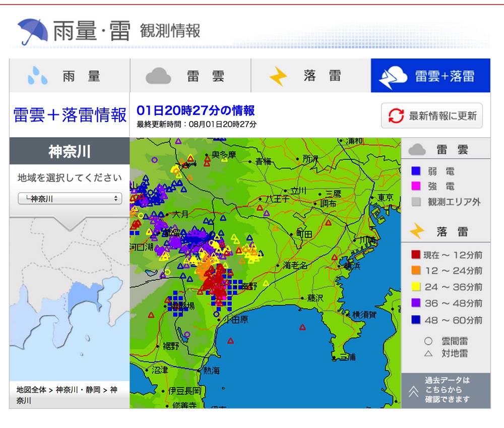Click the double chevron up icon
This screenshot has height=428, width=504.
tap(413, 391)
